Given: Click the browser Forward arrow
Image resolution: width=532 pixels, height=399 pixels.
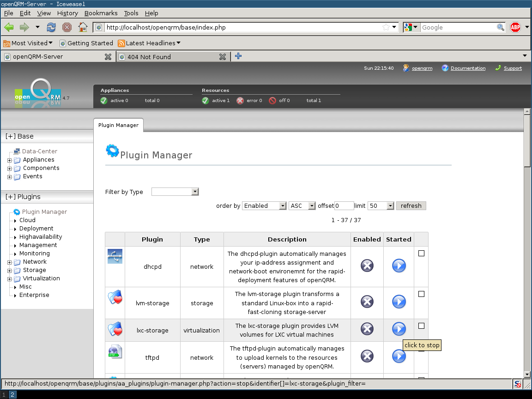Looking at the screenshot, I should 24,27.
